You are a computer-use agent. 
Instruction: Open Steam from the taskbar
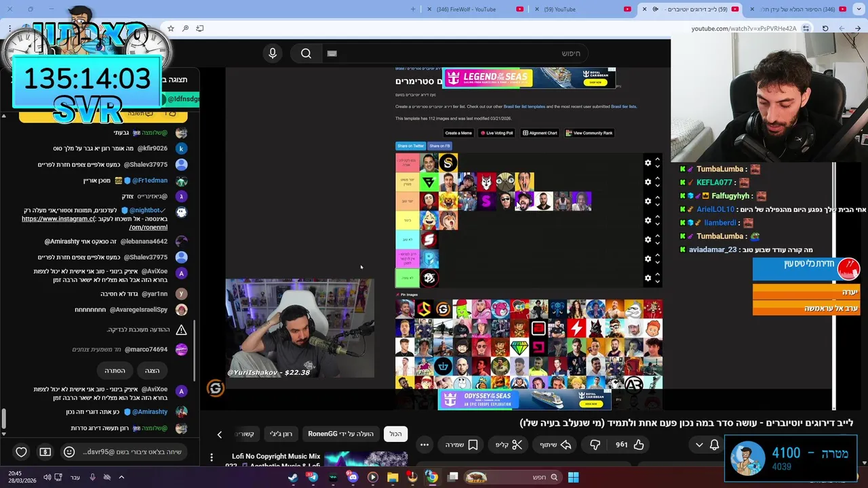click(x=292, y=477)
